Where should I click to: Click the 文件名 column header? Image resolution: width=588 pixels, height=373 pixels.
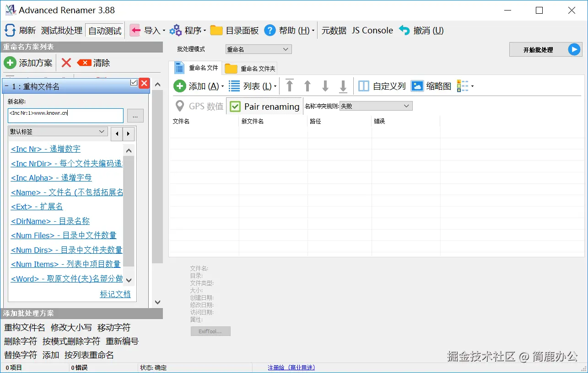click(x=205, y=121)
